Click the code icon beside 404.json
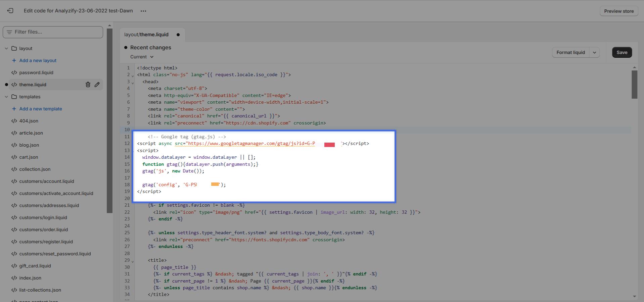 (x=14, y=121)
